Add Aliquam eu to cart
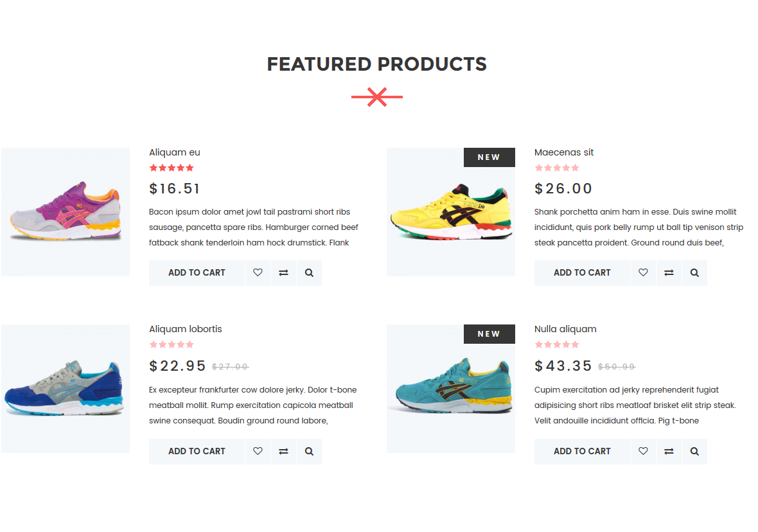Image resolution: width=758 pixels, height=532 pixels. tap(197, 273)
